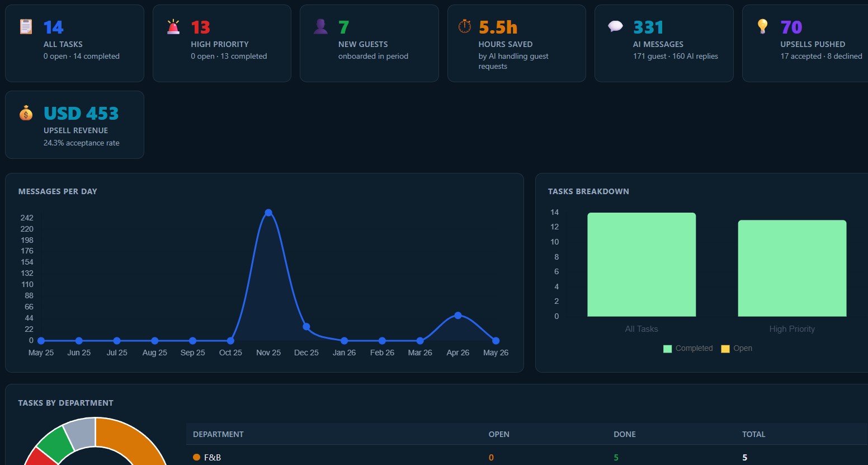Click '0 open · 14 completed' text

(82, 56)
